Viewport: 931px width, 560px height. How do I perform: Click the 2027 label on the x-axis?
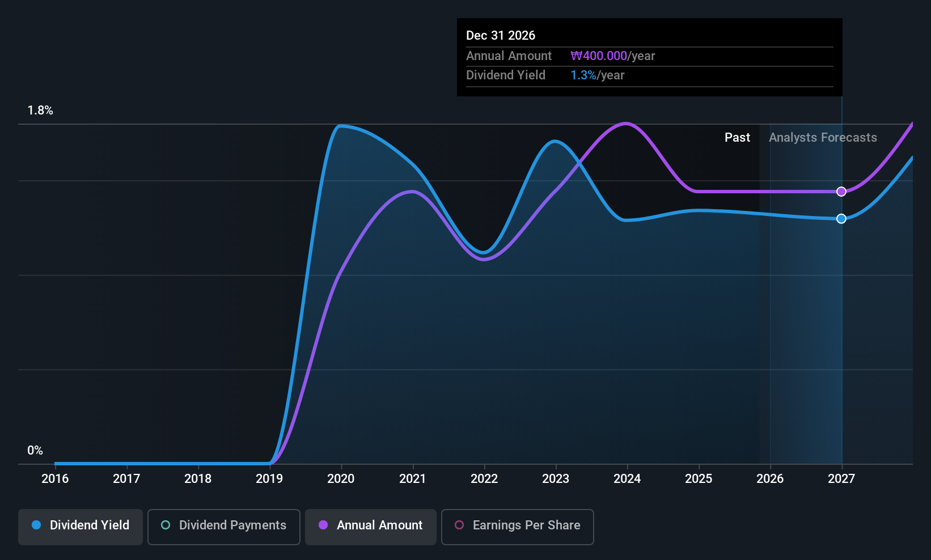tap(841, 479)
